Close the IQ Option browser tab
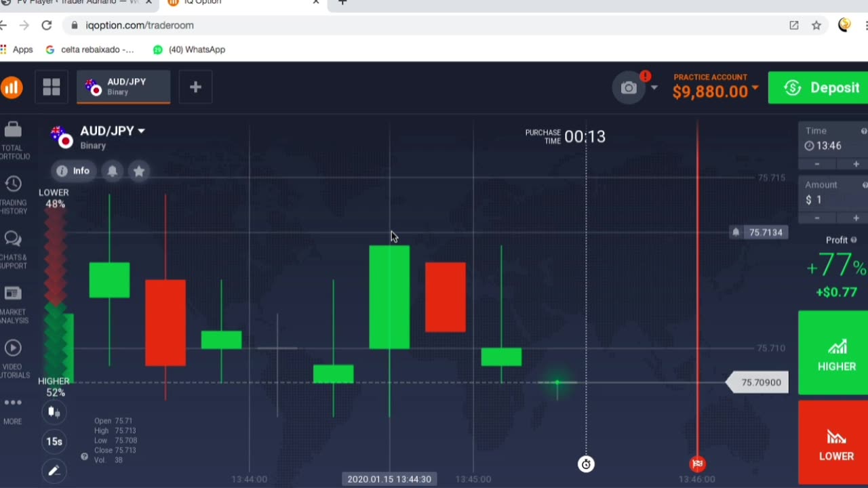Image resolution: width=868 pixels, height=488 pixels. click(316, 3)
